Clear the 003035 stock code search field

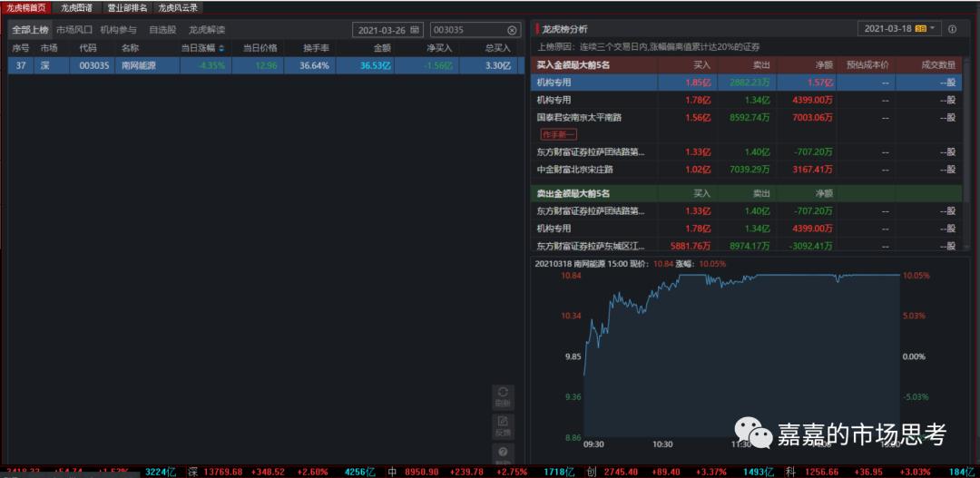pos(512,30)
